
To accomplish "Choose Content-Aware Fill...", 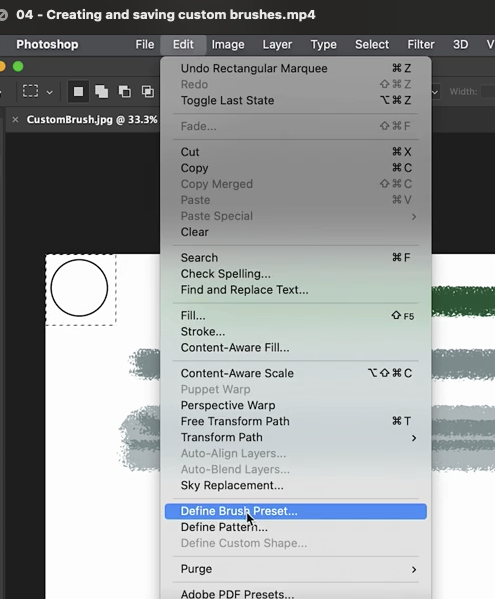I will point(296,348).
